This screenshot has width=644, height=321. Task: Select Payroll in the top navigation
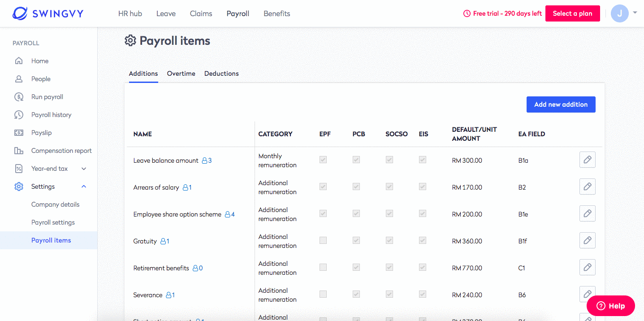pyautogui.click(x=238, y=13)
